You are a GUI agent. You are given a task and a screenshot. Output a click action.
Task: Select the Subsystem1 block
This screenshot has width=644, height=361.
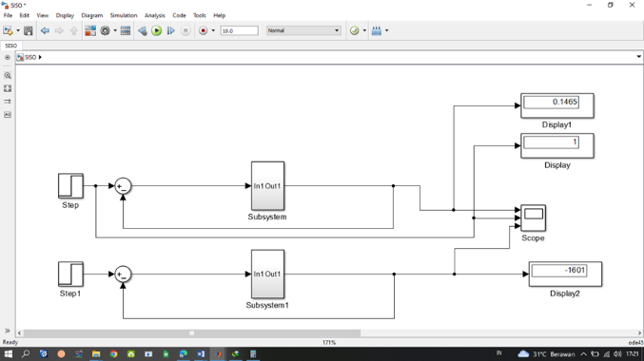tap(267, 274)
